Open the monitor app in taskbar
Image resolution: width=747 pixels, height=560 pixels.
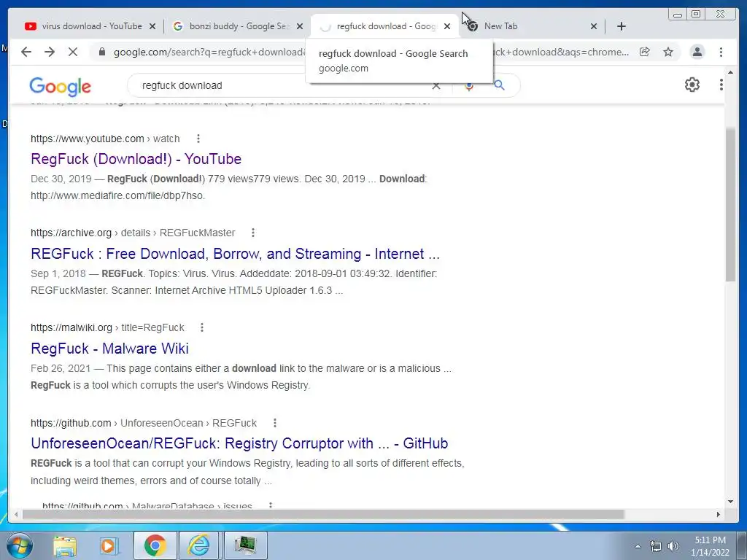tap(245, 545)
